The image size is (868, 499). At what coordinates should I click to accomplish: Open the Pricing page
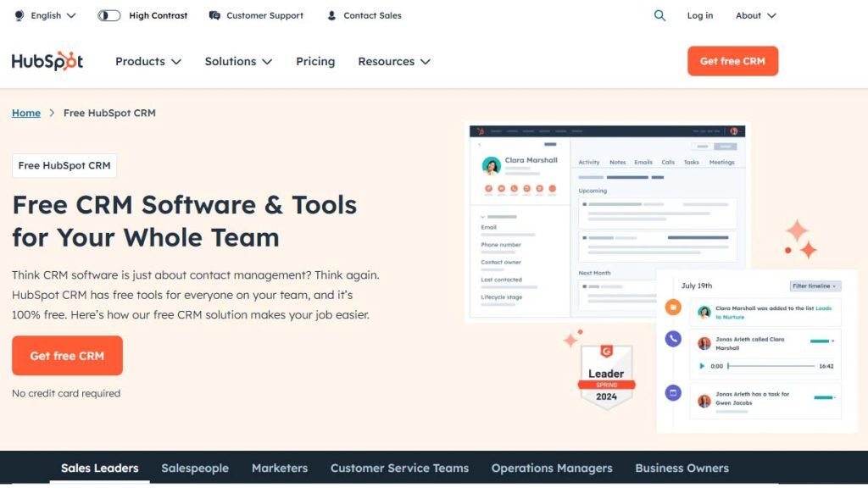click(315, 61)
